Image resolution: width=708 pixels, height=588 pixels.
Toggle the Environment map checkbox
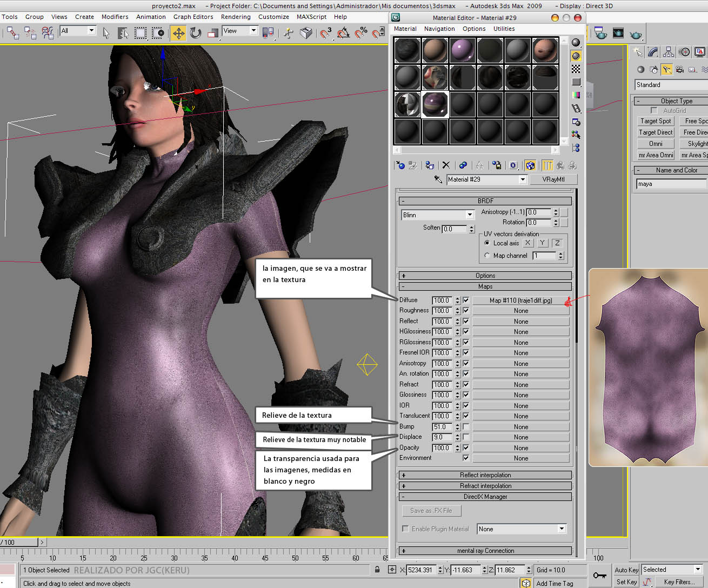466,458
